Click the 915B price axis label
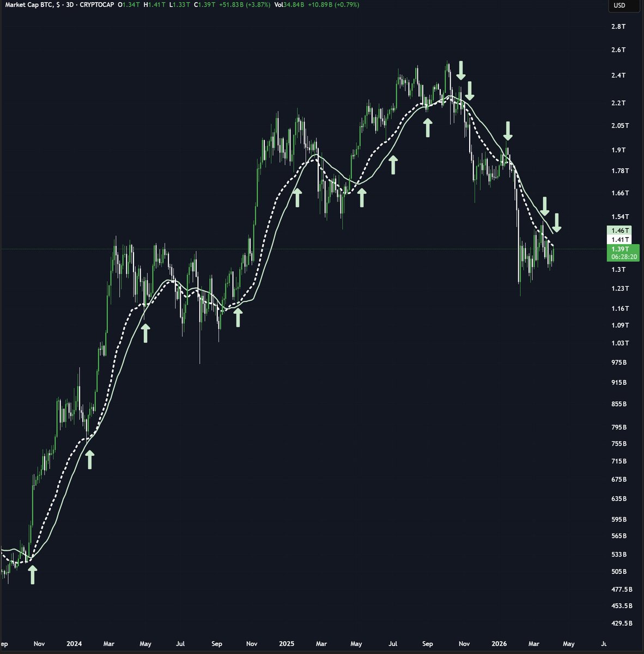Viewport: 644px width, 654px height. 619,383
